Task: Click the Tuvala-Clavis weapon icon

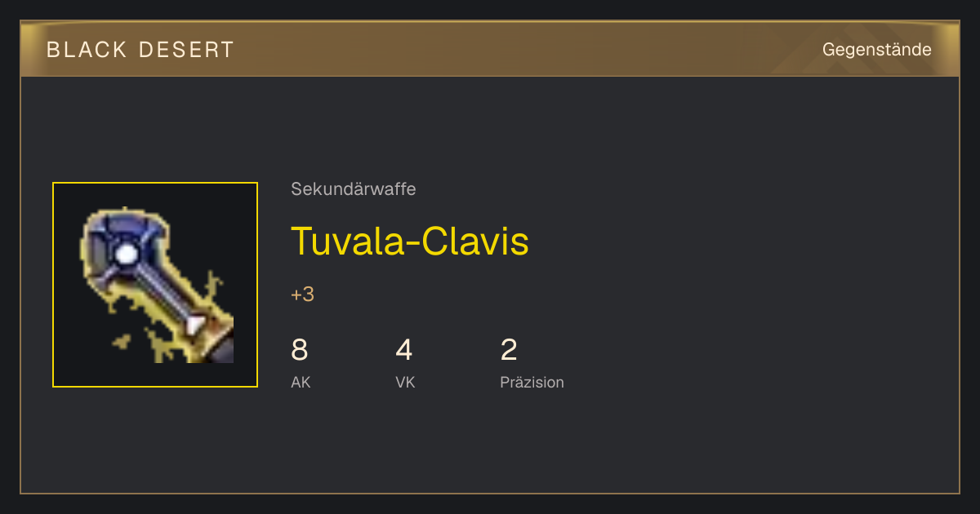Action: point(155,285)
